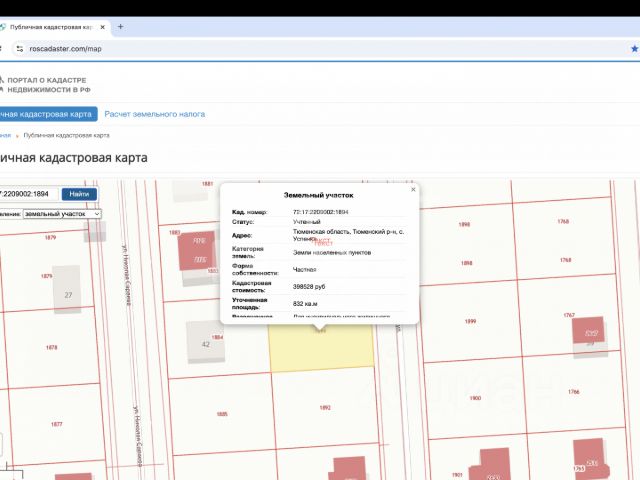Open site information icon in address bar
The image size is (640, 480).
point(19,49)
